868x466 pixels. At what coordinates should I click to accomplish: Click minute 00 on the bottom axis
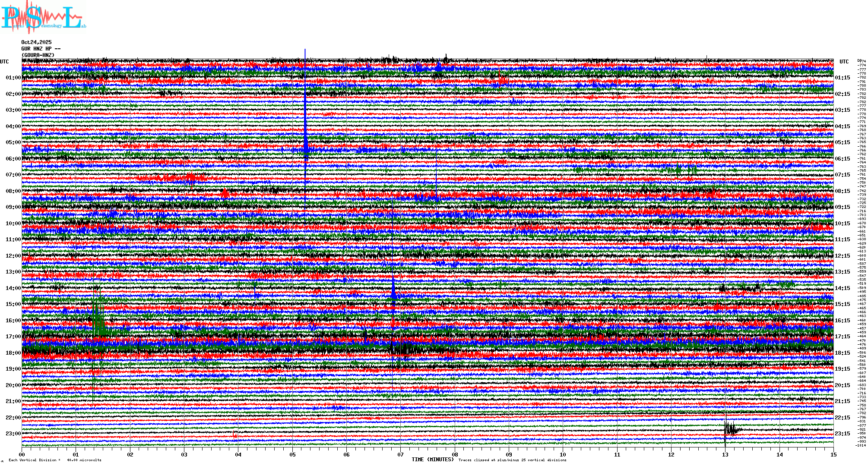(x=22, y=454)
